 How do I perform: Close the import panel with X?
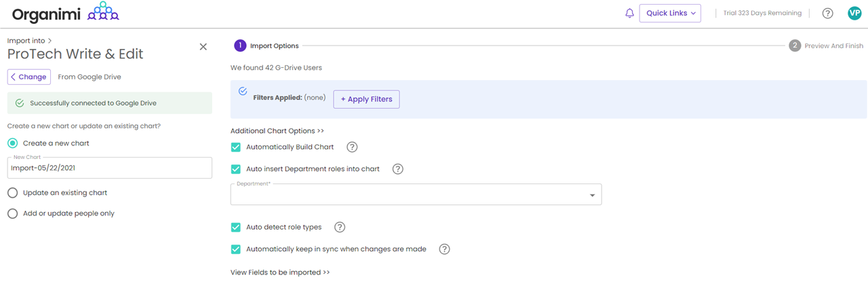point(203,47)
